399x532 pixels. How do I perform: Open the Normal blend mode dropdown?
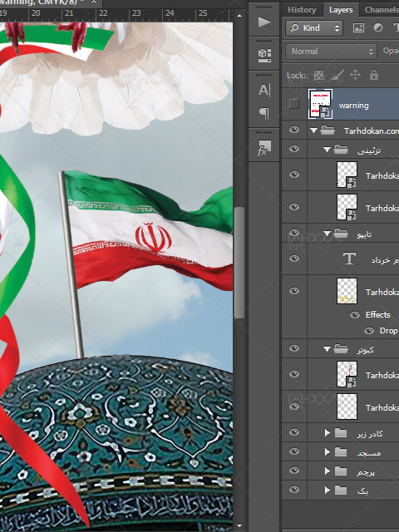coord(331,52)
